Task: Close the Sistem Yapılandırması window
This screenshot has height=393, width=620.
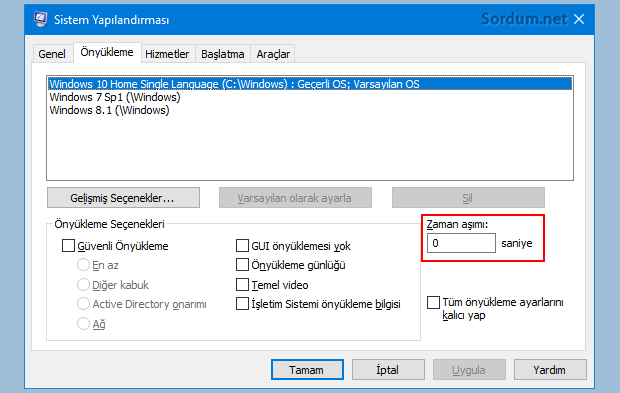Action: pyautogui.click(x=579, y=19)
